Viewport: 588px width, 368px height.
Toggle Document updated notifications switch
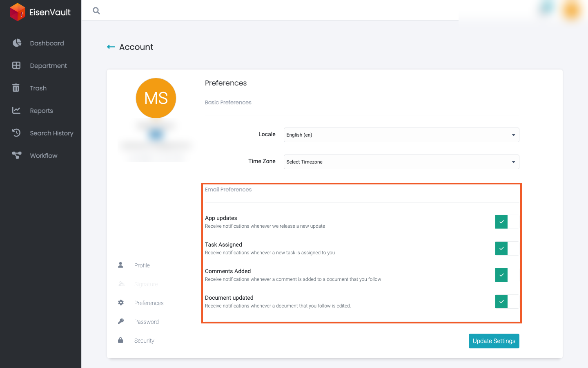507,302
